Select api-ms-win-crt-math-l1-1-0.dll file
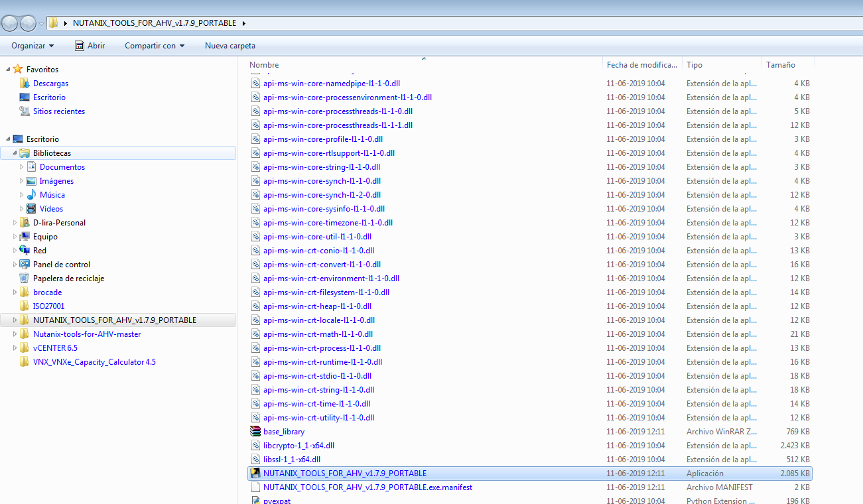 pyautogui.click(x=318, y=334)
